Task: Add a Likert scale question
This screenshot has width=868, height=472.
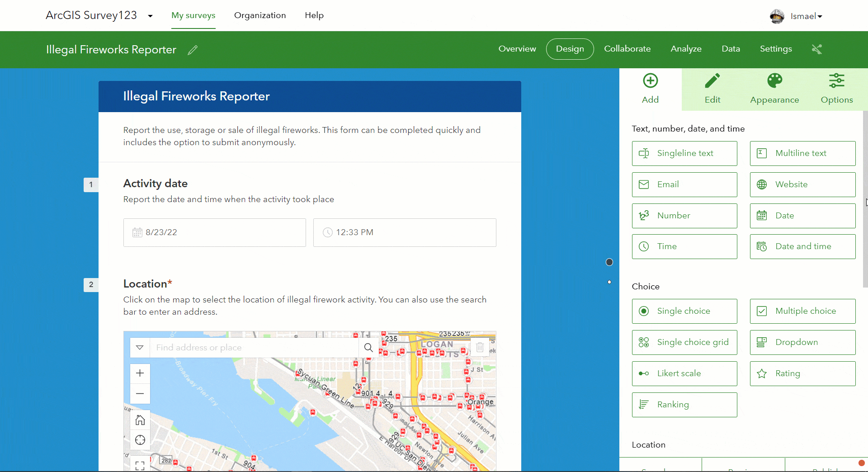Action: tap(684, 373)
